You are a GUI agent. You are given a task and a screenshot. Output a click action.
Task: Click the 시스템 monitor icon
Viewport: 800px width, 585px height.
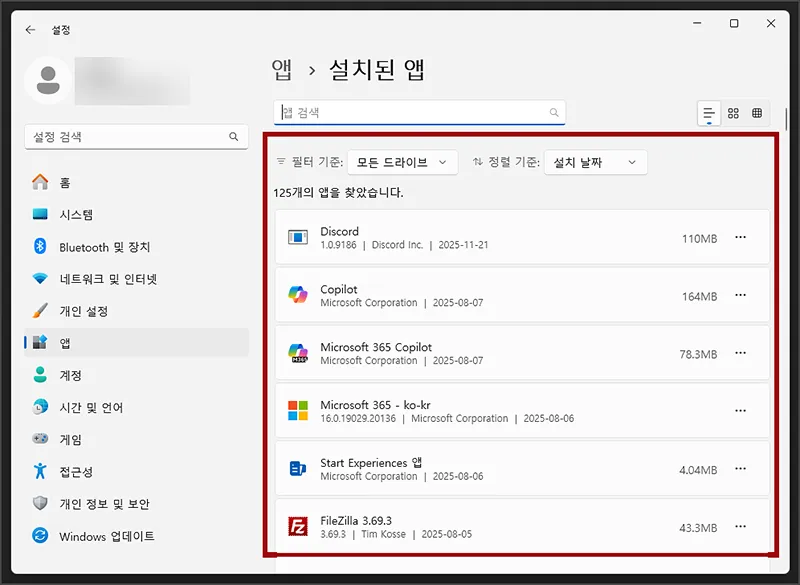[x=40, y=214]
